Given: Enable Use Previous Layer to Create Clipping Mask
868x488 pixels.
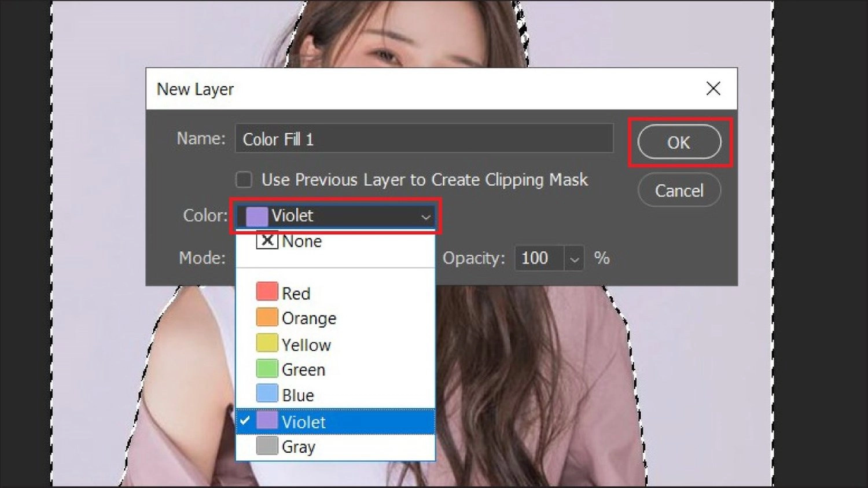Looking at the screenshot, I should (x=244, y=180).
